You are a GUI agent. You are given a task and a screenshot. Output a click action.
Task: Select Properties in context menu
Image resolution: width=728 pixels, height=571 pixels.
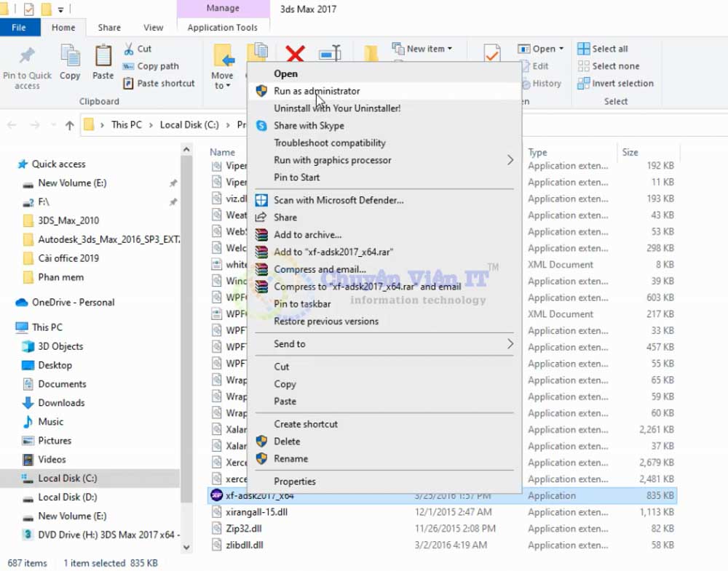pos(384,482)
